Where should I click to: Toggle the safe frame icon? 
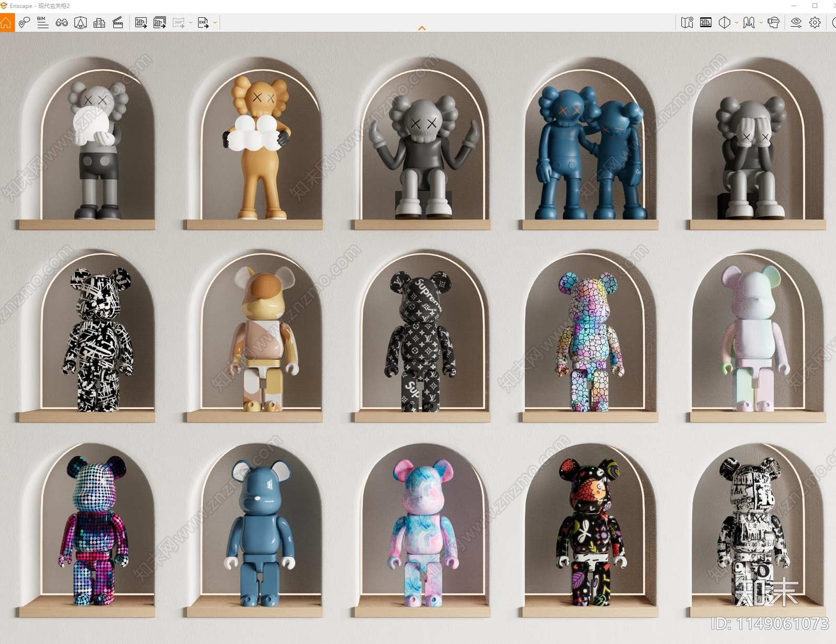pyautogui.click(x=706, y=22)
